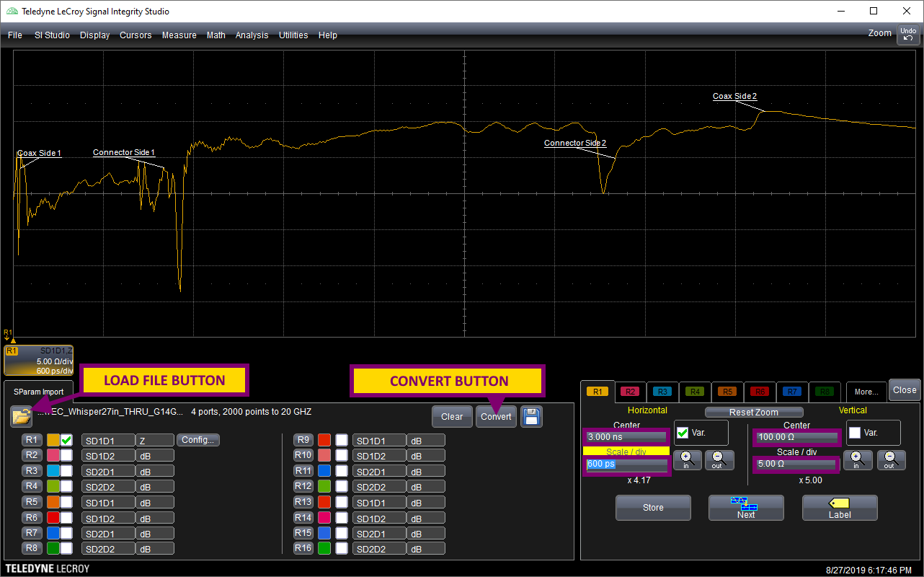Screen dimensions: 924x577
Task: Enable the R2 trace checkbox
Action: click(66, 455)
